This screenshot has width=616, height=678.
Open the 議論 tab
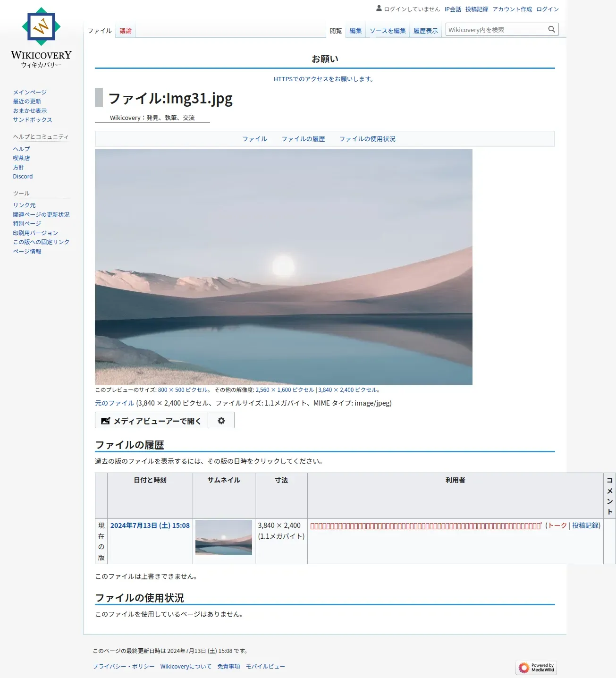click(x=126, y=31)
